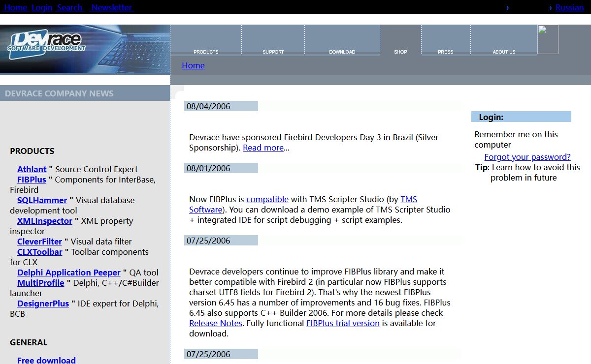Click the 08/04/2006 news date header

click(x=221, y=106)
